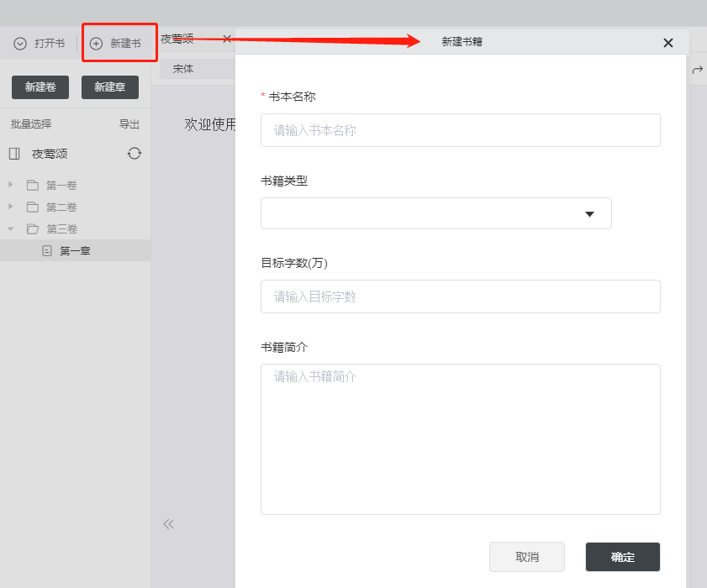Click the 书籍简介 text area
This screenshot has height=588, width=707.
coord(461,439)
